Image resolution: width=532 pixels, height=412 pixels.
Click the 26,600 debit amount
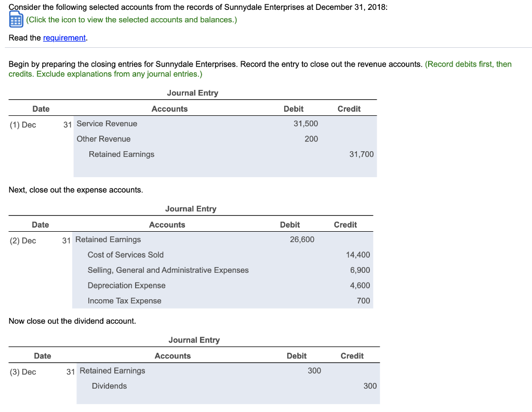click(x=302, y=240)
